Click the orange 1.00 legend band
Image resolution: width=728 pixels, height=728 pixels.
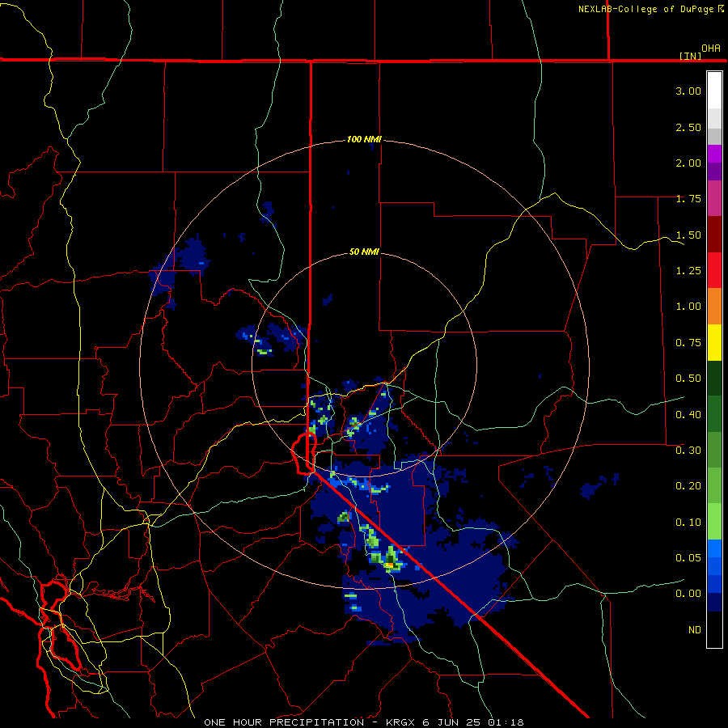(x=714, y=306)
